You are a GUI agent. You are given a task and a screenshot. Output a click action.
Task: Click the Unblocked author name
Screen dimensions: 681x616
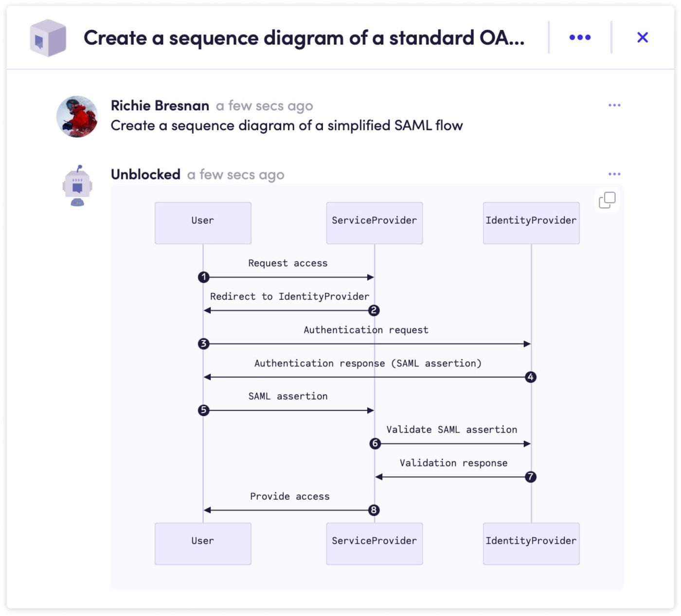(x=145, y=174)
